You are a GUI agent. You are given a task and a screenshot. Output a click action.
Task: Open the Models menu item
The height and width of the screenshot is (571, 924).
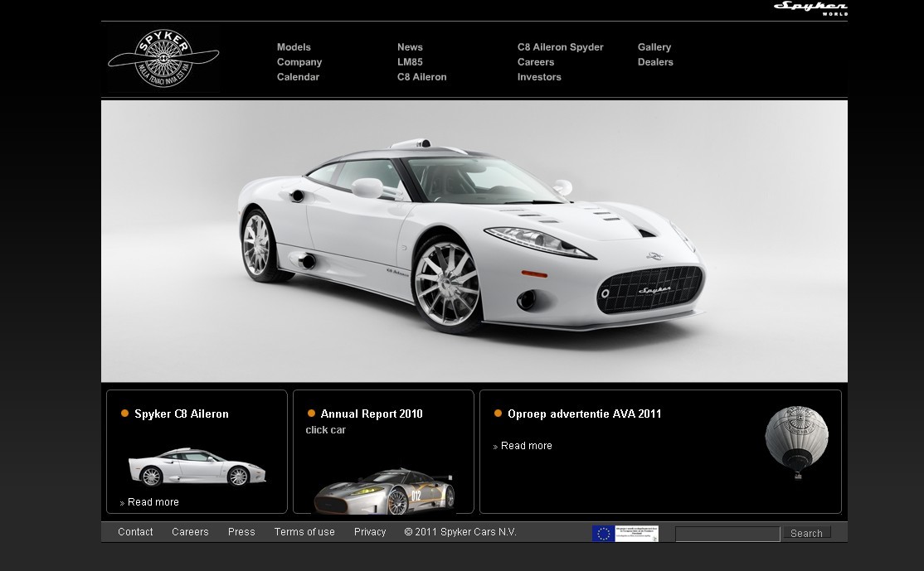point(294,47)
